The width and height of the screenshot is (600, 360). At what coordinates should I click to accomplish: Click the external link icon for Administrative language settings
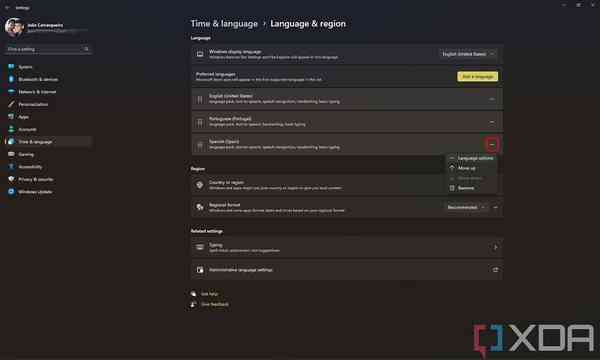[x=495, y=270]
